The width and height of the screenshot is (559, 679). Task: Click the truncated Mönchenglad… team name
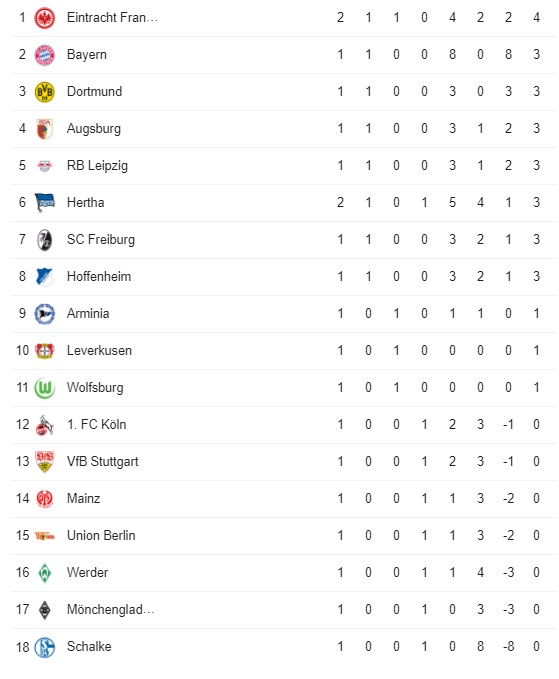click(x=110, y=610)
